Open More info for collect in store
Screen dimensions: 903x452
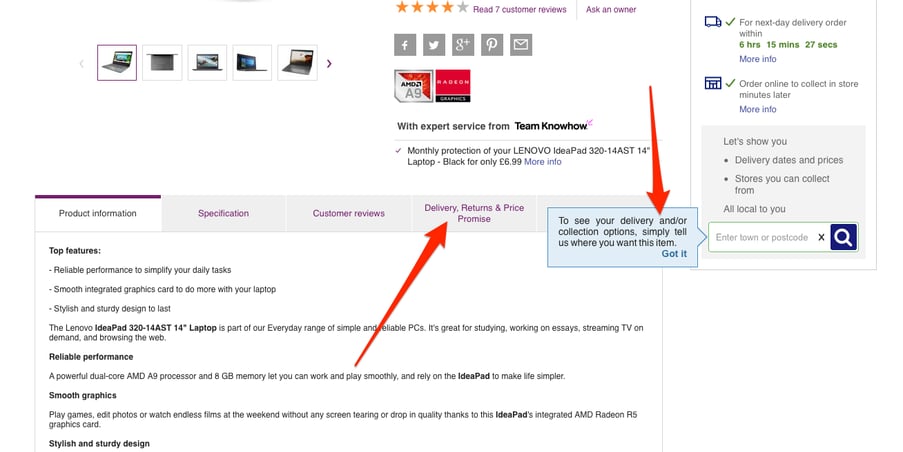[757, 109]
